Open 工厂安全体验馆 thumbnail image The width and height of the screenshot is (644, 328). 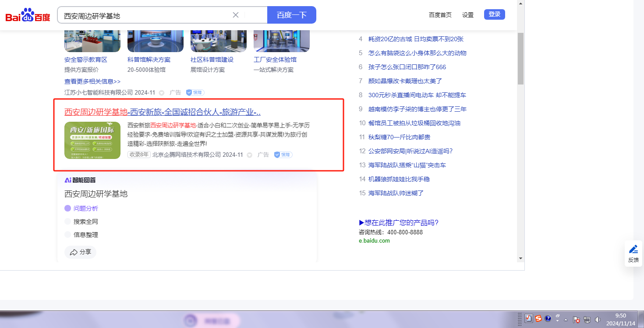[282, 41]
